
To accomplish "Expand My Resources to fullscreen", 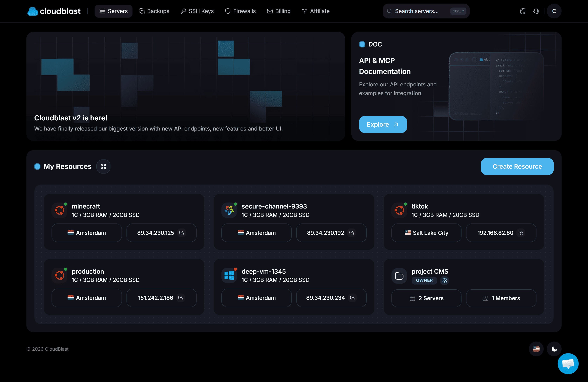I will point(103,166).
